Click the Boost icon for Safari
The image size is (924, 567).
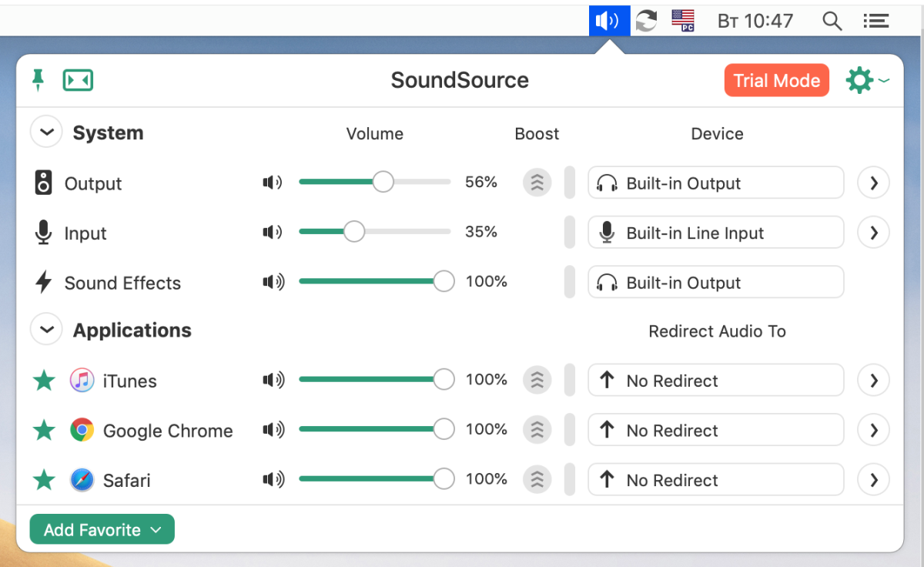[x=537, y=479]
